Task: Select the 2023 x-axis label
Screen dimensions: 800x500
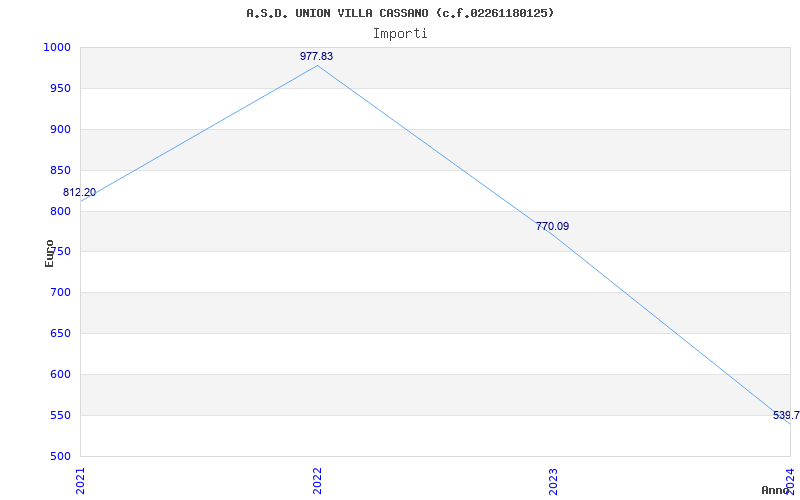Action: (554, 481)
